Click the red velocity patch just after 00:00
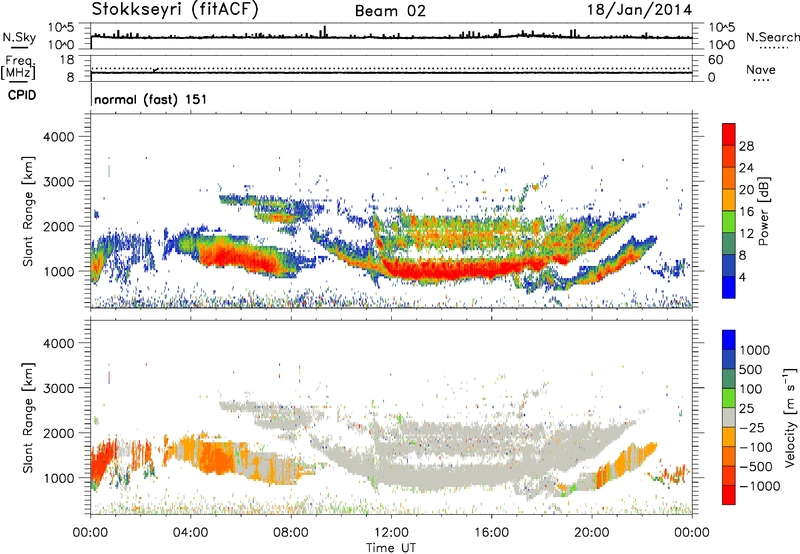The width and height of the screenshot is (800, 554). 101,462
